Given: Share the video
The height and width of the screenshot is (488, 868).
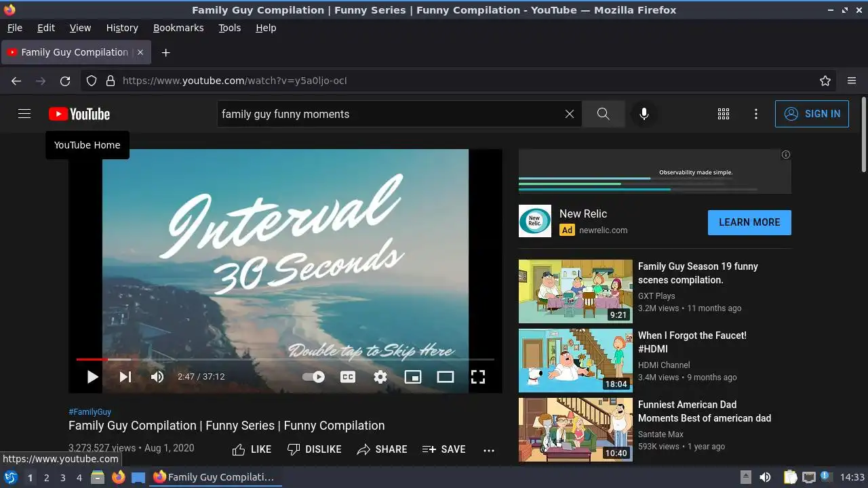Looking at the screenshot, I should coord(382,449).
